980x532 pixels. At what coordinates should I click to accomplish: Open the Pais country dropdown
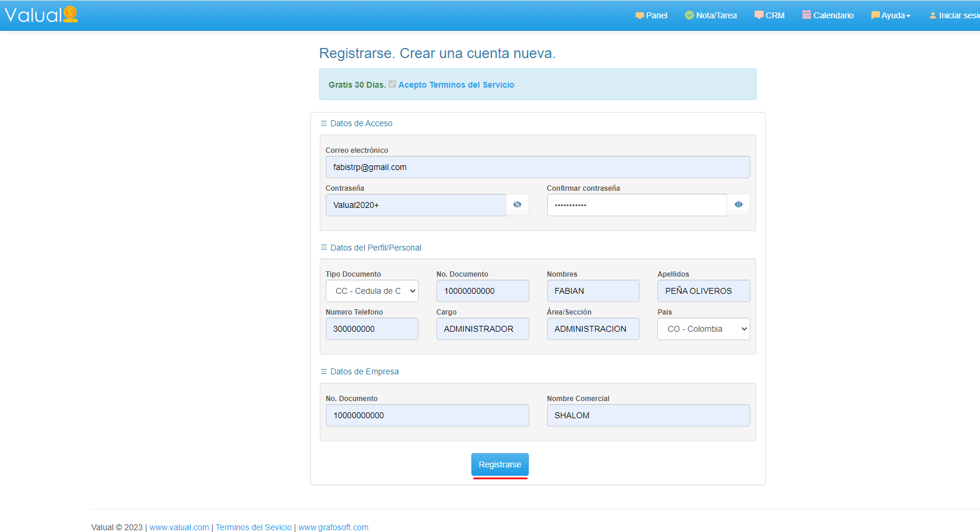[x=703, y=329]
